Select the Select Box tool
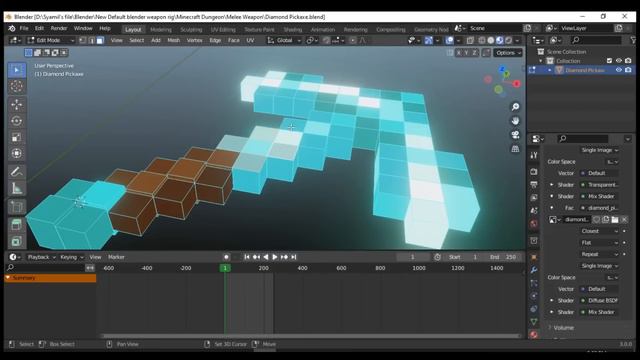This screenshot has height=360, width=640. (x=17, y=70)
